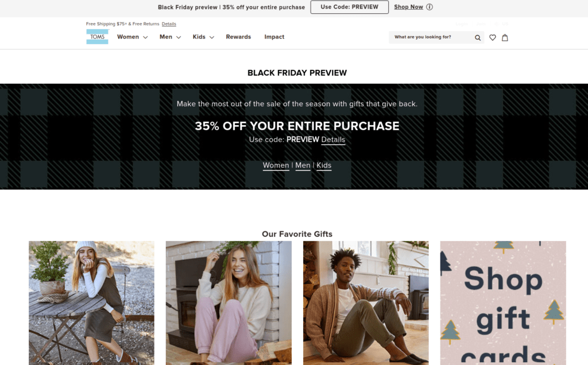Expand the Women dropdown chevron

(145, 37)
